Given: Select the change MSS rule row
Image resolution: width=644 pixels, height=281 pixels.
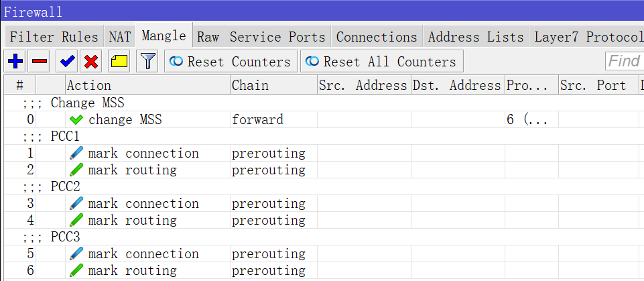Looking at the screenshot, I should coord(125,120).
